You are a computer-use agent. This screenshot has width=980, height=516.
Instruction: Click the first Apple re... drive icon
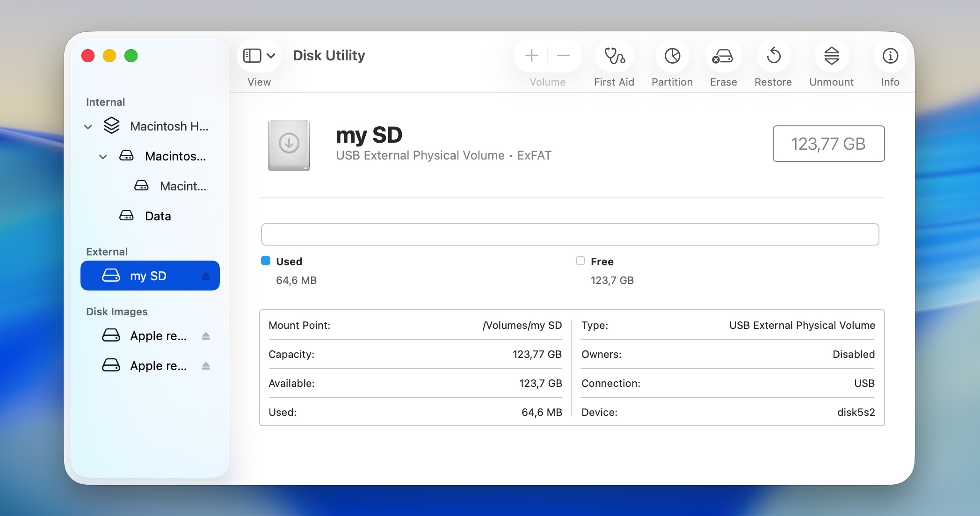(111, 335)
